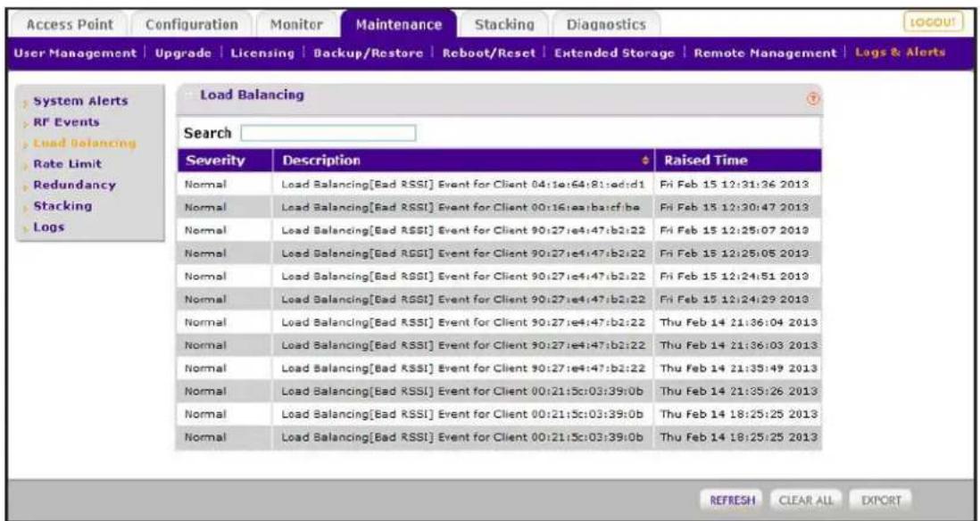This screenshot has width=980, height=521.
Task: Click timestamp Thu Feb 14 21:36:03 2013
Action: pos(739,345)
